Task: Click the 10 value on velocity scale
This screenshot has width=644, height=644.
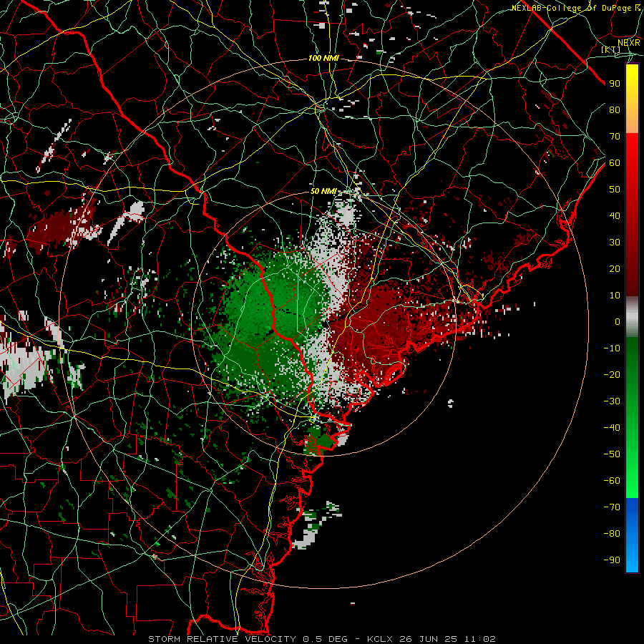Action: 615,296
